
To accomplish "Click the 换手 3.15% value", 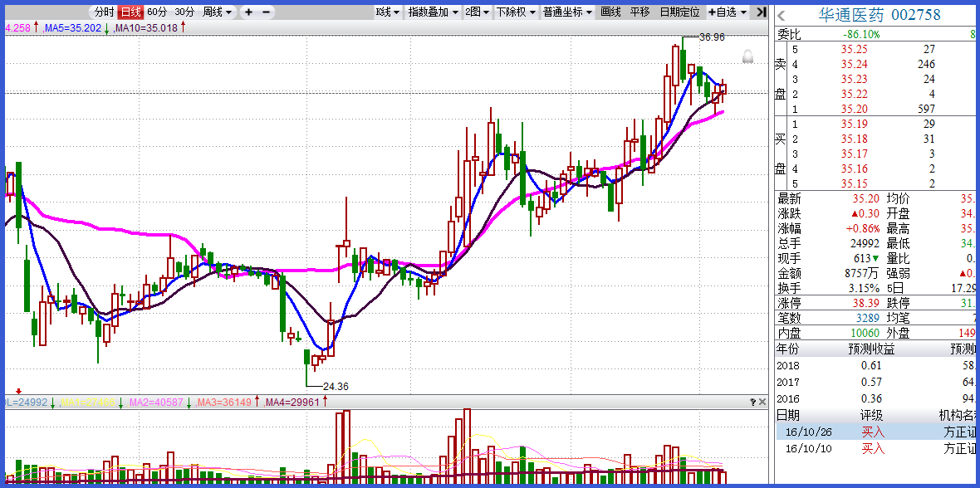I will (x=864, y=289).
